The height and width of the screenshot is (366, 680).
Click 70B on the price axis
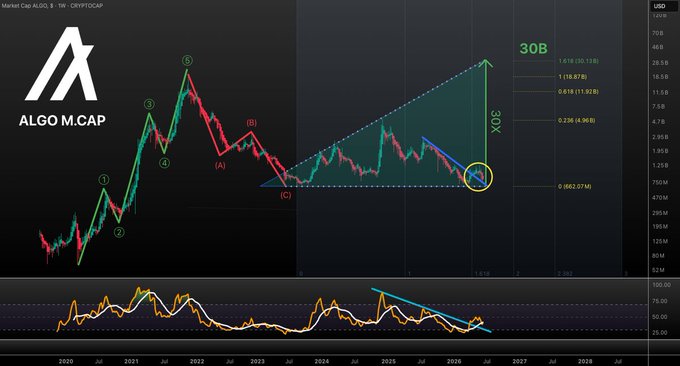pos(658,33)
